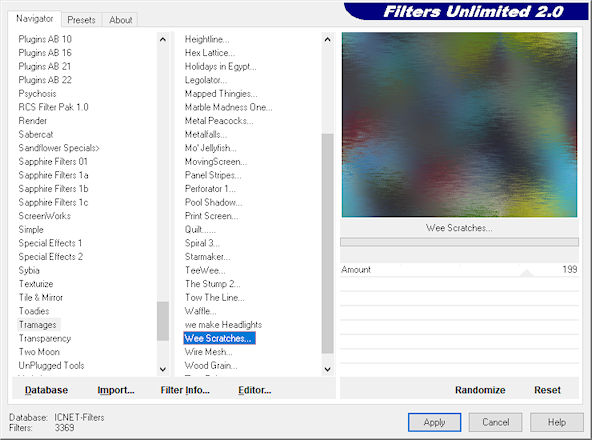
Task: Choose the Hex Lattice... filter
Action: tap(210, 52)
